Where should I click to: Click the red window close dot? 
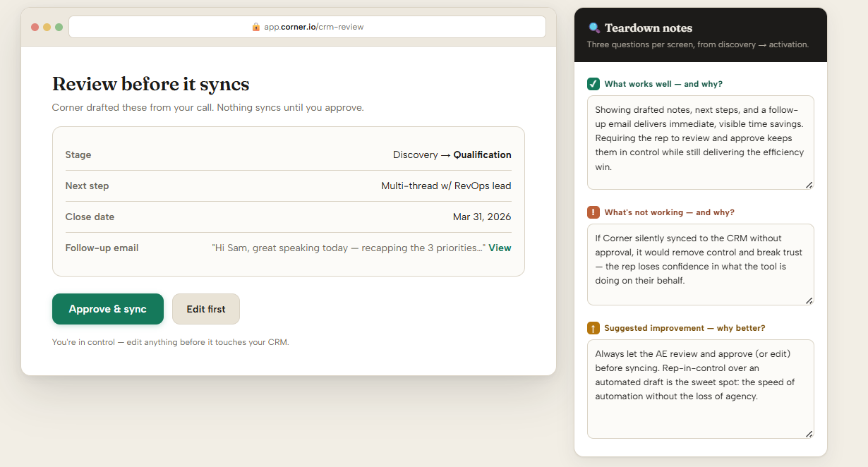[35, 27]
